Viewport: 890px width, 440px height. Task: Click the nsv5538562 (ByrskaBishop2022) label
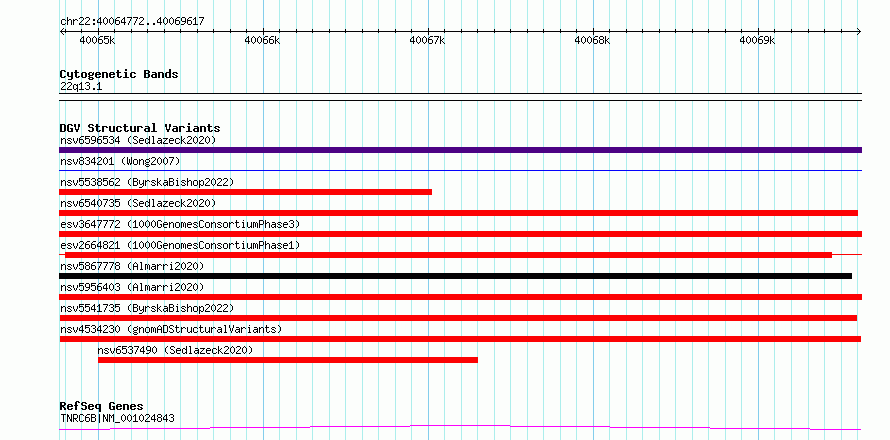(x=147, y=182)
